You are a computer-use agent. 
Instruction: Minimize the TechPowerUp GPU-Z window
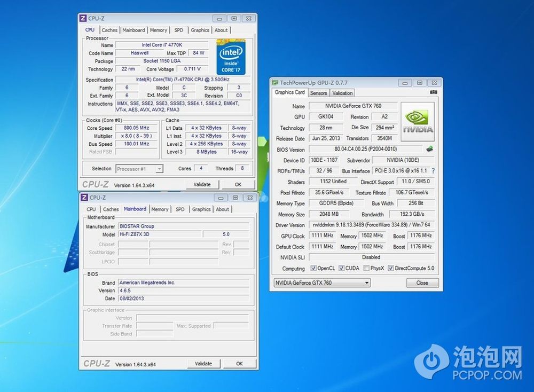click(405, 83)
